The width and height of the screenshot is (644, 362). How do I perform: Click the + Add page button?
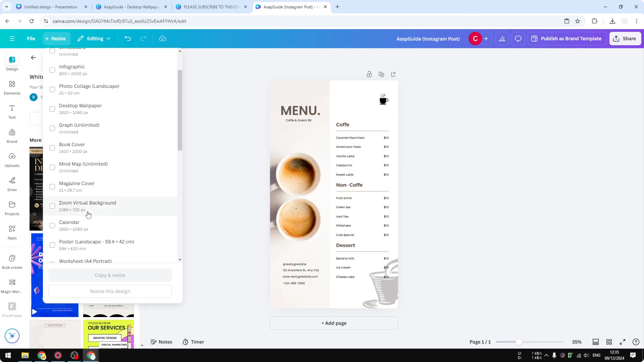coord(334,323)
